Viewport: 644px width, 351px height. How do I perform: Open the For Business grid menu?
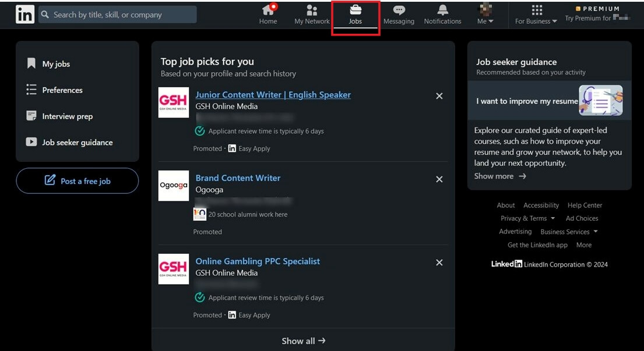click(x=536, y=10)
